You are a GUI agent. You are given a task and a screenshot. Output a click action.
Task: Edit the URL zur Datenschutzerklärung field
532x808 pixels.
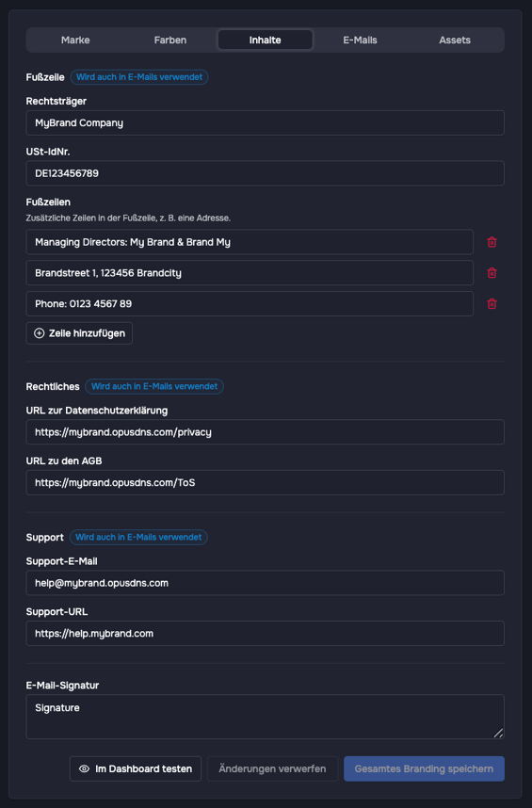(266, 432)
